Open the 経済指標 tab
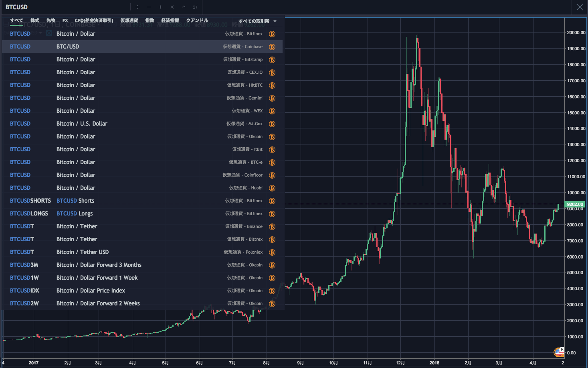This screenshot has width=588, height=368. click(170, 20)
